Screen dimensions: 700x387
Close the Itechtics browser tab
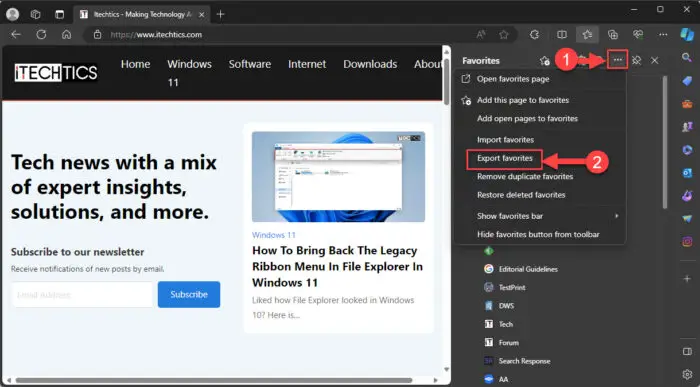(201, 14)
